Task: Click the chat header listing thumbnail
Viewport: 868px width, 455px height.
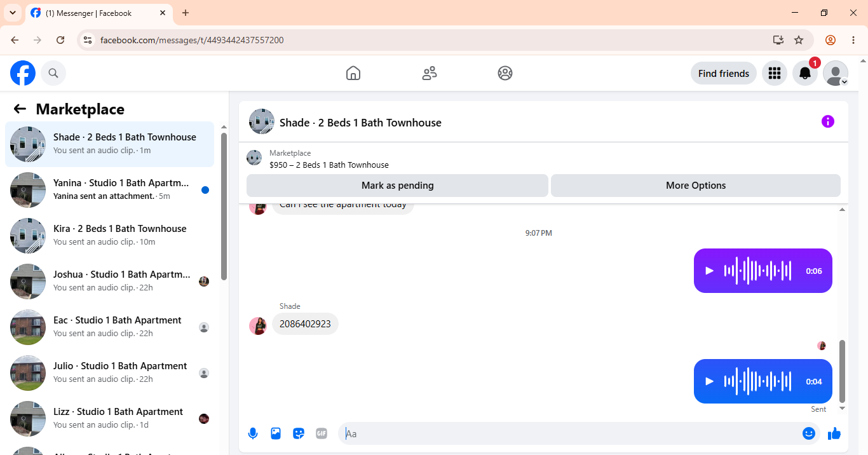Action: 262,121
